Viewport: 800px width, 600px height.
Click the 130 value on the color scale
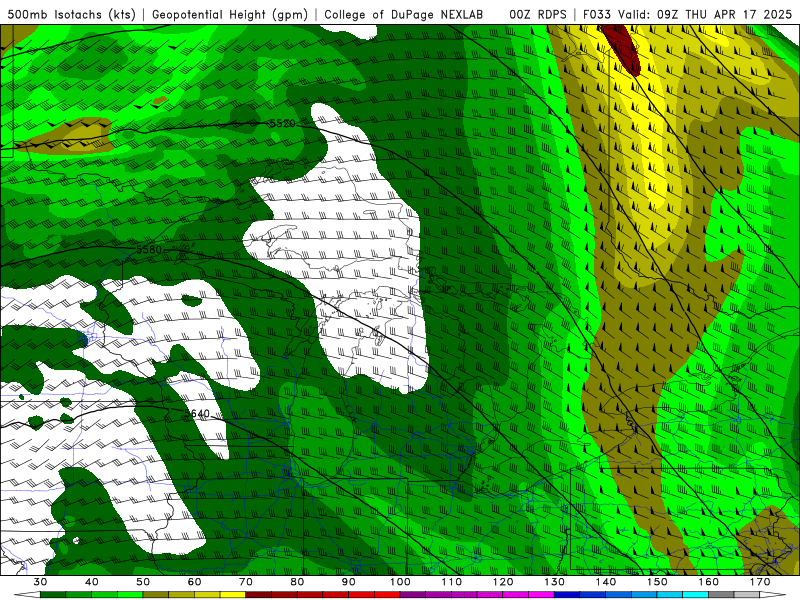(x=554, y=582)
